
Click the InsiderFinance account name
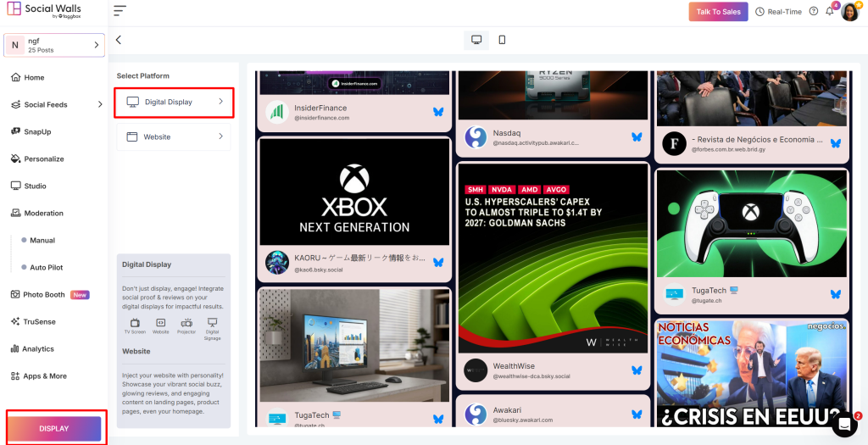point(320,108)
